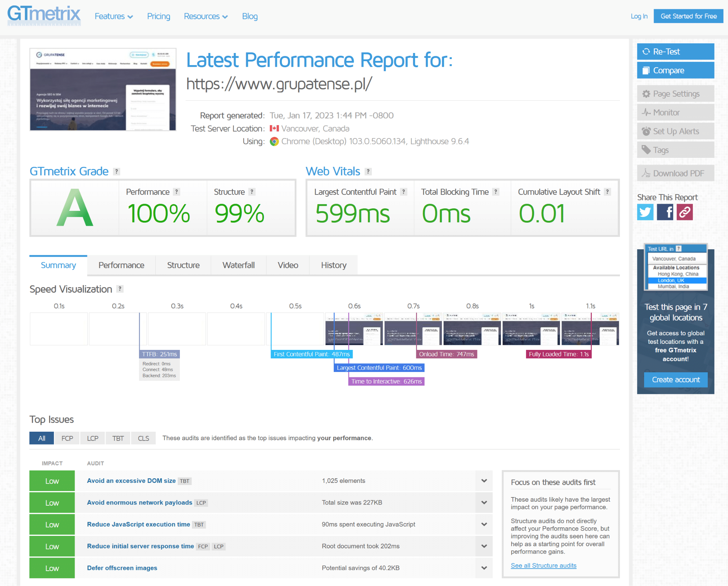Image resolution: width=728 pixels, height=586 pixels.
Task: Open Avoid an excessive DOM size link
Action: tap(131, 481)
